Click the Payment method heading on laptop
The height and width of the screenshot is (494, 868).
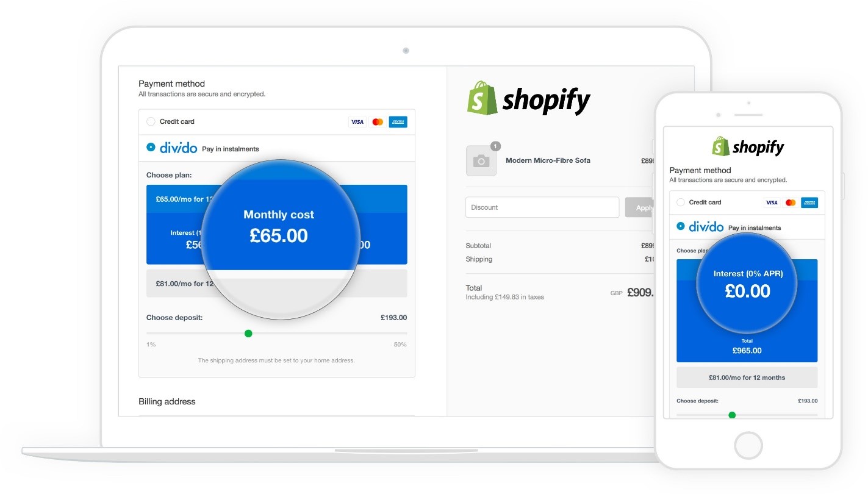point(171,84)
